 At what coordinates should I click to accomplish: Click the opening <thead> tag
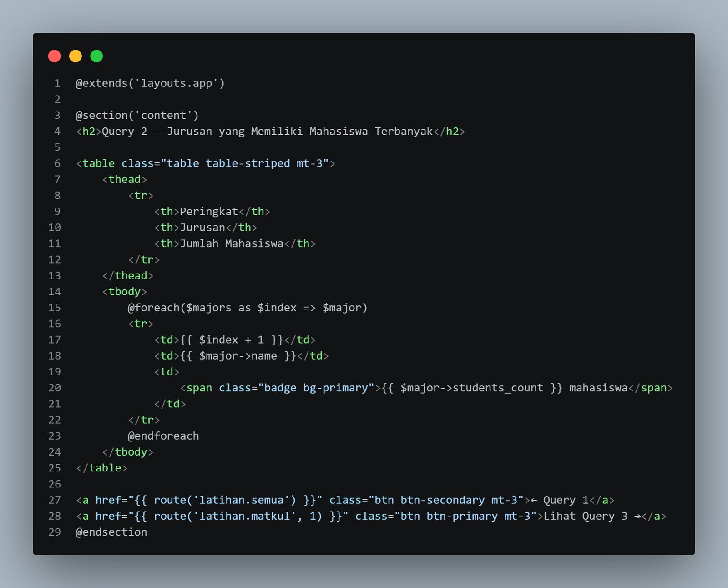pos(125,179)
